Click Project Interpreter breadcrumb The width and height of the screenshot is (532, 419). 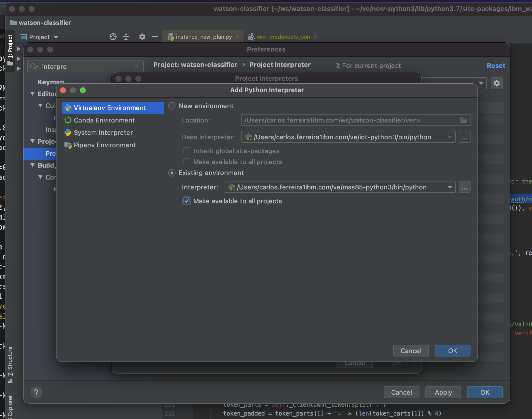(x=280, y=65)
